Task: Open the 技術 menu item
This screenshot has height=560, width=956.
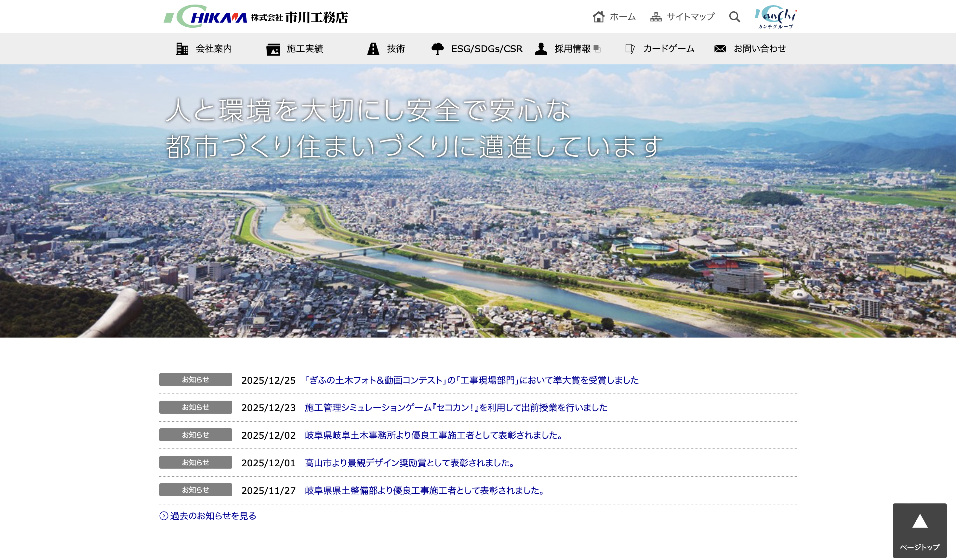Action: 396,48
